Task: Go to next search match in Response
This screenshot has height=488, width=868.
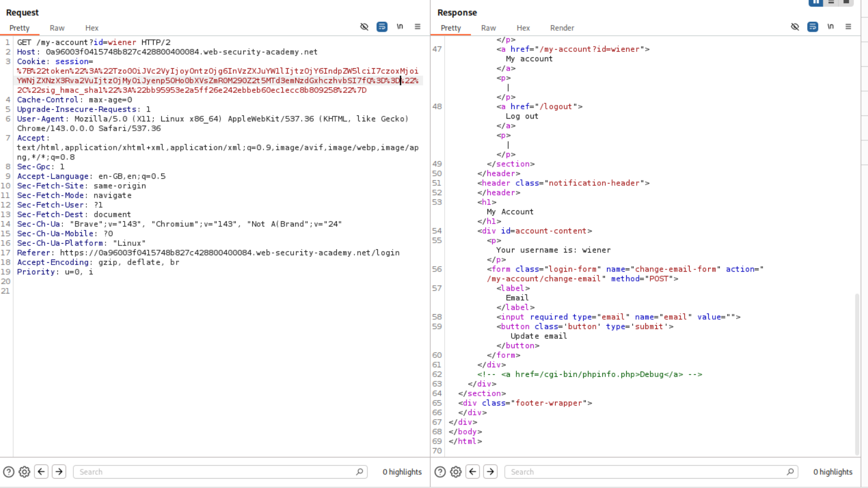Action: 490,472
